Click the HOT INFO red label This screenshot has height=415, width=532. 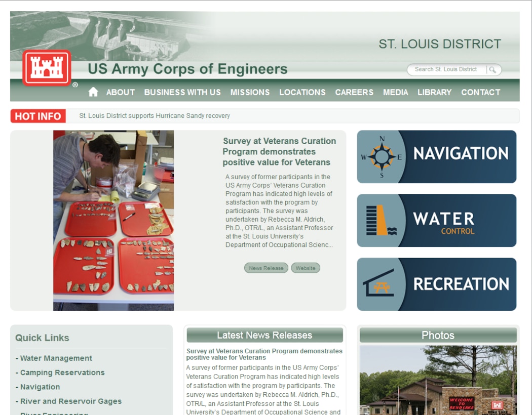click(38, 116)
